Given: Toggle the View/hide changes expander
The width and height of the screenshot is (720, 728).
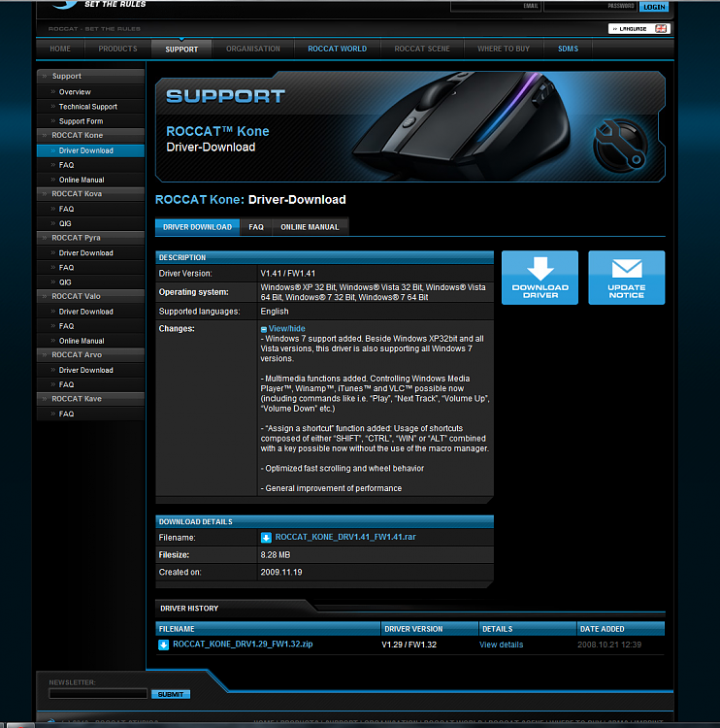Looking at the screenshot, I should pyautogui.click(x=282, y=329).
